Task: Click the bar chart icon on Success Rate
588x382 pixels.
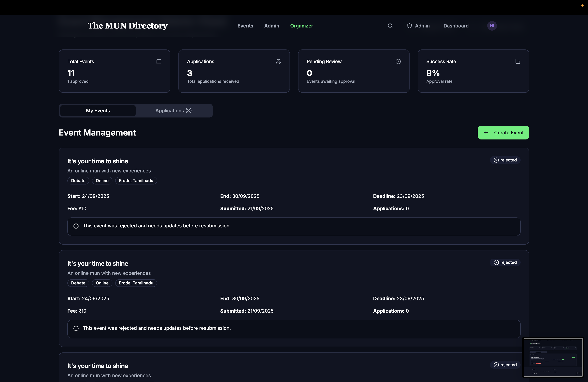Action: (518, 61)
